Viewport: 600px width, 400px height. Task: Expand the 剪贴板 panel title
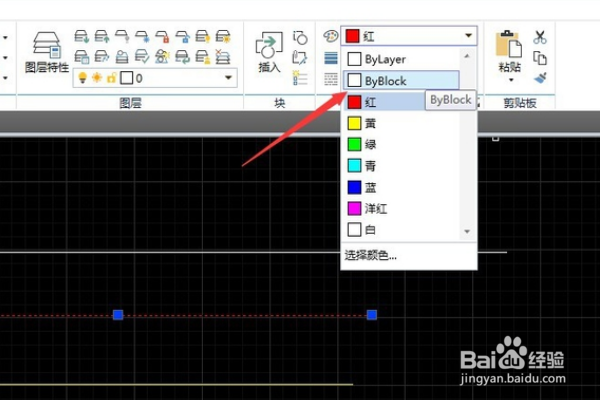click(x=520, y=103)
